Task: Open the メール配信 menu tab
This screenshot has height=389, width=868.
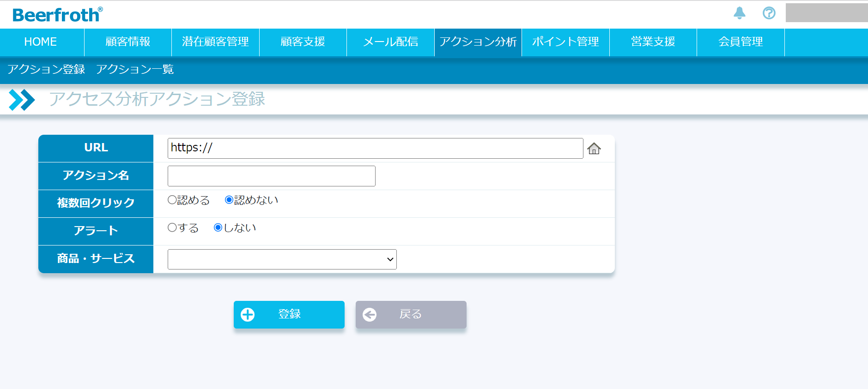Action: [390, 42]
